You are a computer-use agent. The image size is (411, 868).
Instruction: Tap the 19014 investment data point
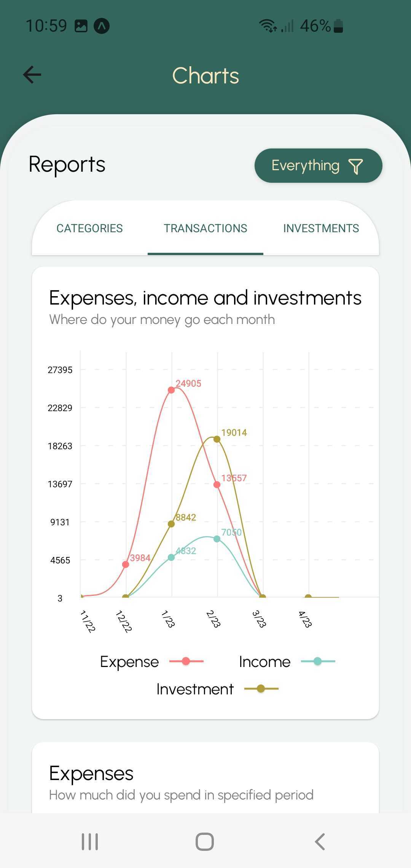pos(217,439)
